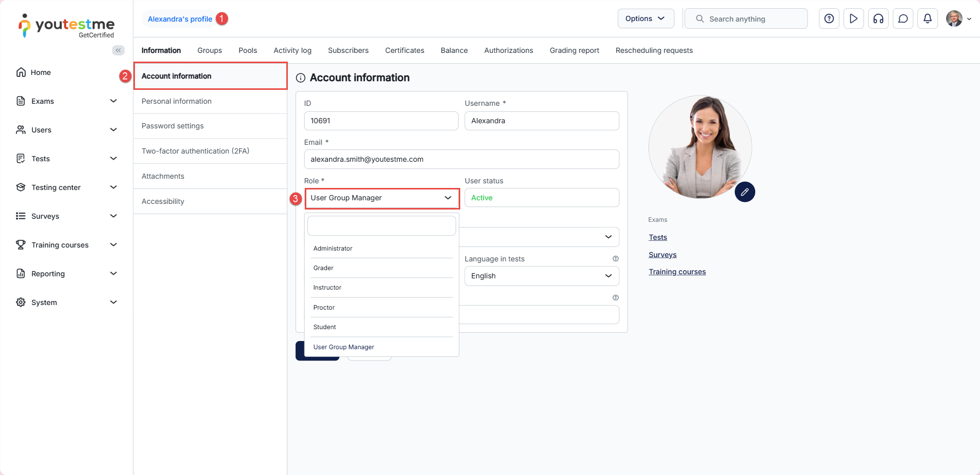Image resolution: width=980 pixels, height=475 pixels.
Task: Click the Search anything field
Action: tap(747, 19)
